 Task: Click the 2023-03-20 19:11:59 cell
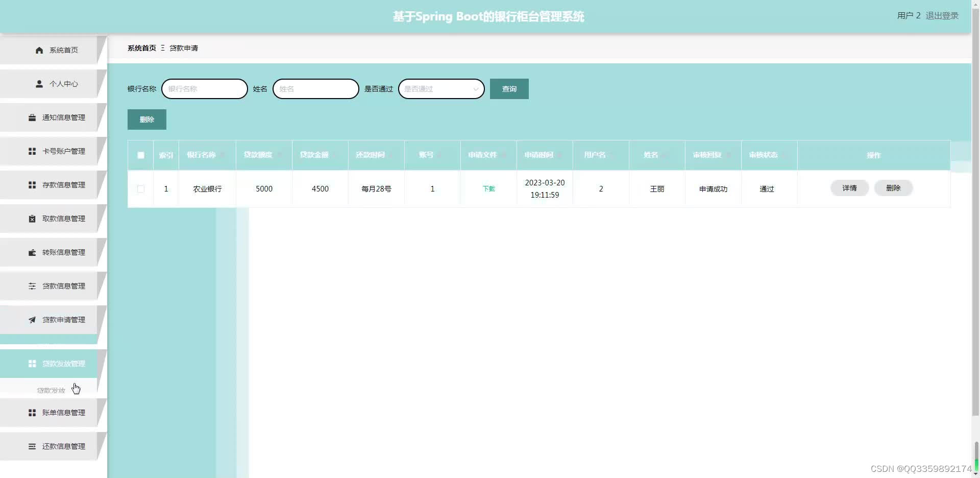point(545,189)
